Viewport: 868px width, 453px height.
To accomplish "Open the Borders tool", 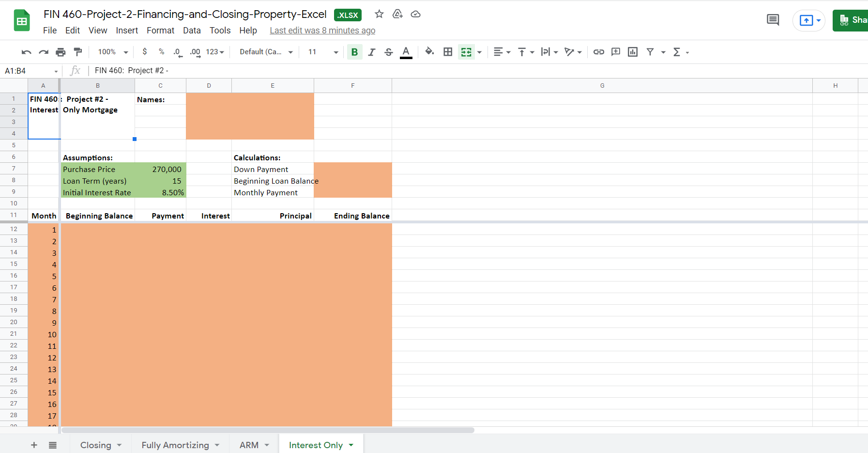I will (x=448, y=52).
